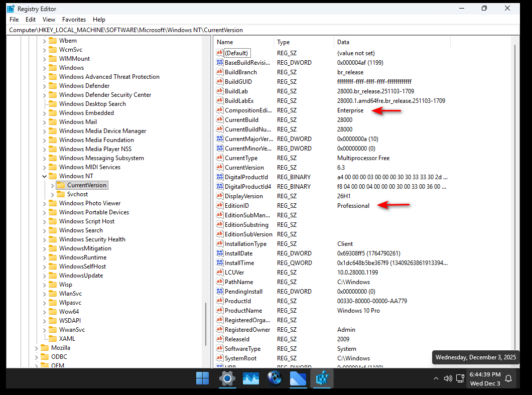Select the ReleaseId value name
The height and width of the screenshot is (395, 532).
click(237, 339)
